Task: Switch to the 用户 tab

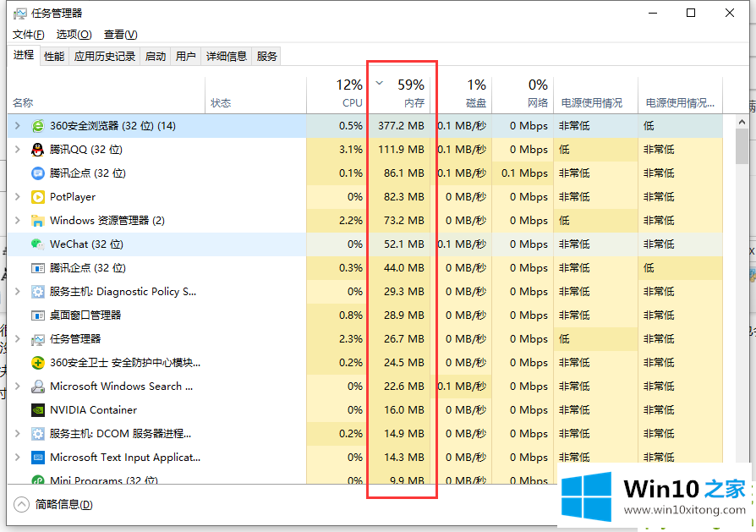Action: (186, 57)
